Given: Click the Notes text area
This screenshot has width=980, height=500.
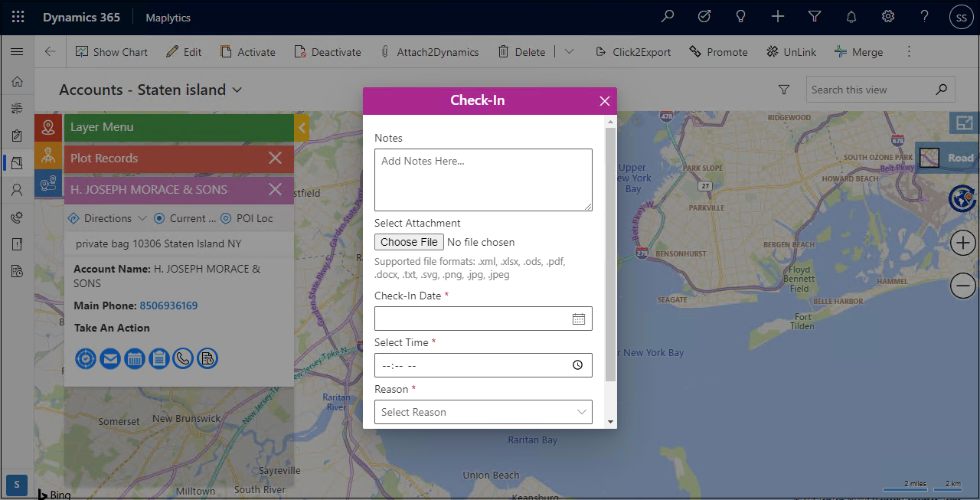Looking at the screenshot, I should point(483,180).
